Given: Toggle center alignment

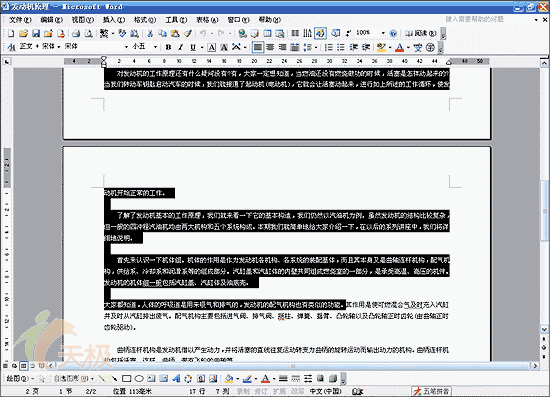Looking at the screenshot, I should 270,47.
